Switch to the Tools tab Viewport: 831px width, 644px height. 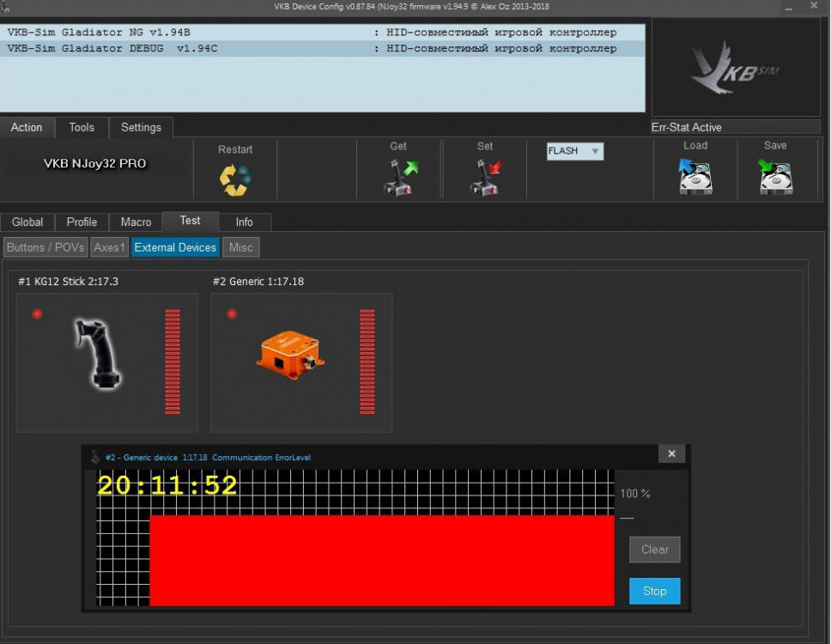tap(82, 127)
